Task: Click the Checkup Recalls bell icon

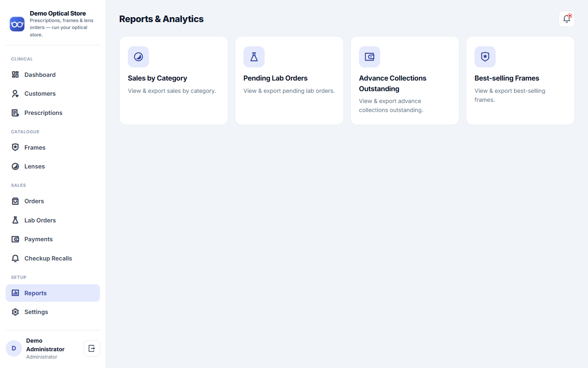Action: coord(16,258)
